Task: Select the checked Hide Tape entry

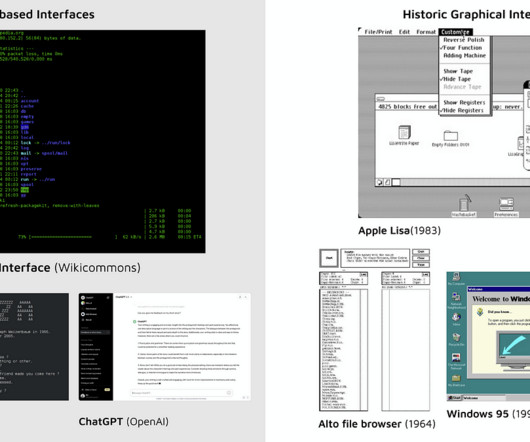Action: [456, 79]
